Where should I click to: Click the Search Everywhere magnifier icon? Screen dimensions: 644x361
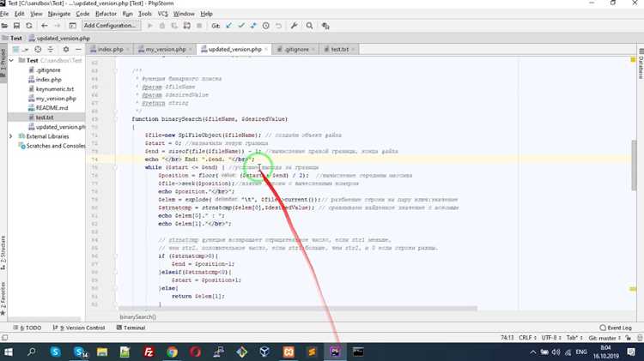309,26
